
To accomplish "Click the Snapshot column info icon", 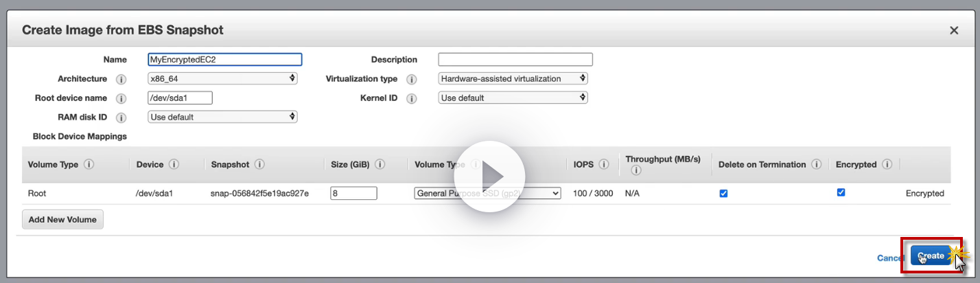I will click(259, 165).
